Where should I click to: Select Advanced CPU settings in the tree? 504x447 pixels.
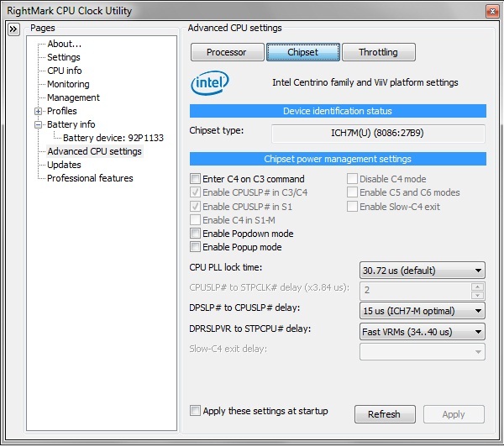coord(94,151)
